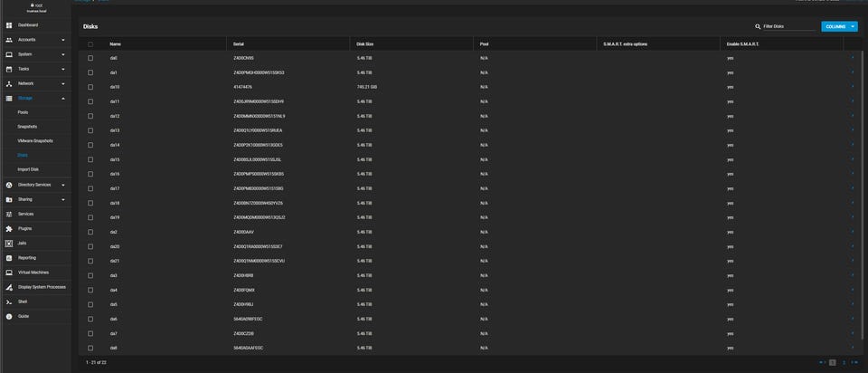This screenshot has width=868, height=373.
Task: Click the Services sliders icon
Action: [9, 214]
